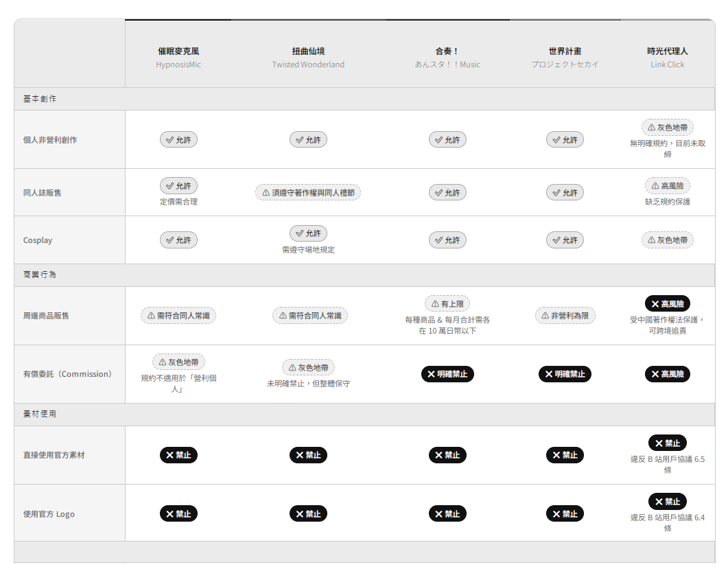
Task: Click X icon in 時光代理人 周邊商品販售 高風險 badge
Action: (655, 303)
